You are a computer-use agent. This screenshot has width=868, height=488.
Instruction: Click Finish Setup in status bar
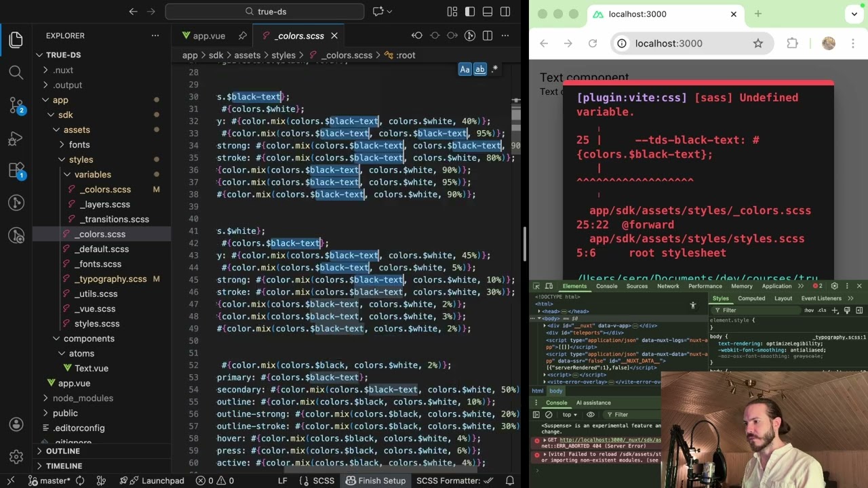click(x=375, y=481)
